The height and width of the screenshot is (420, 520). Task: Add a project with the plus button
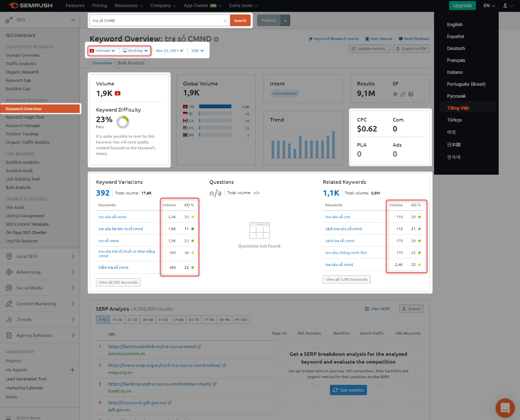tap(285, 20)
